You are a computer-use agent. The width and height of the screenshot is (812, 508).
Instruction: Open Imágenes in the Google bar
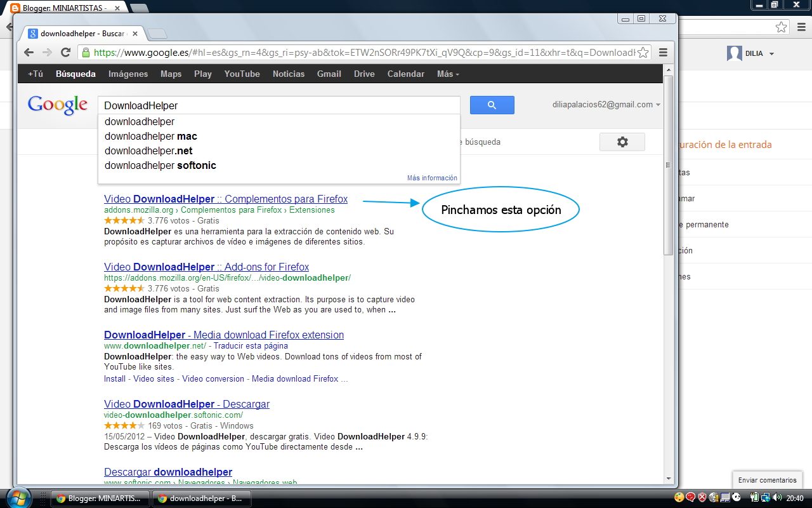point(128,74)
